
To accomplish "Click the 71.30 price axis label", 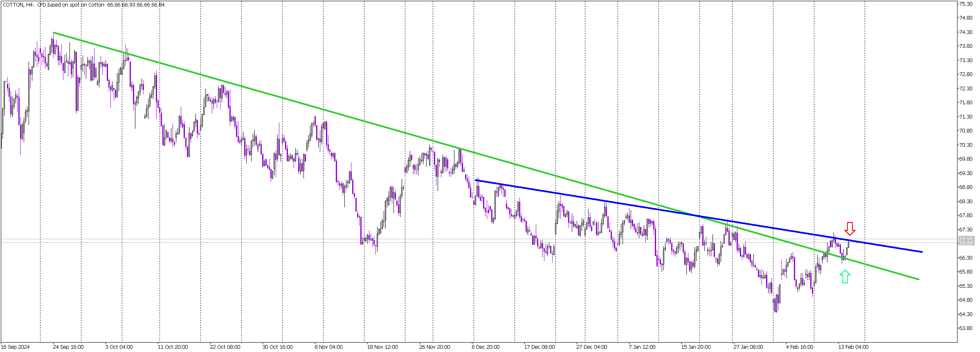I will coord(967,117).
